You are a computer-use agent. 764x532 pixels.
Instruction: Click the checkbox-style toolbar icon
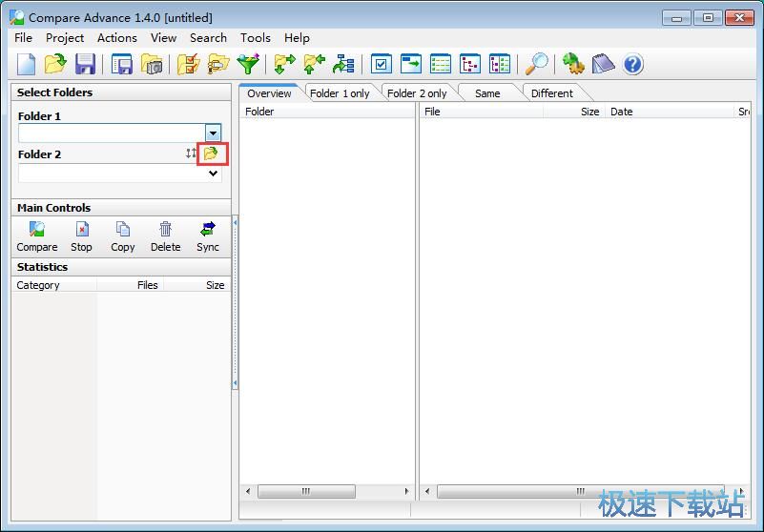pyautogui.click(x=382, y=64)
